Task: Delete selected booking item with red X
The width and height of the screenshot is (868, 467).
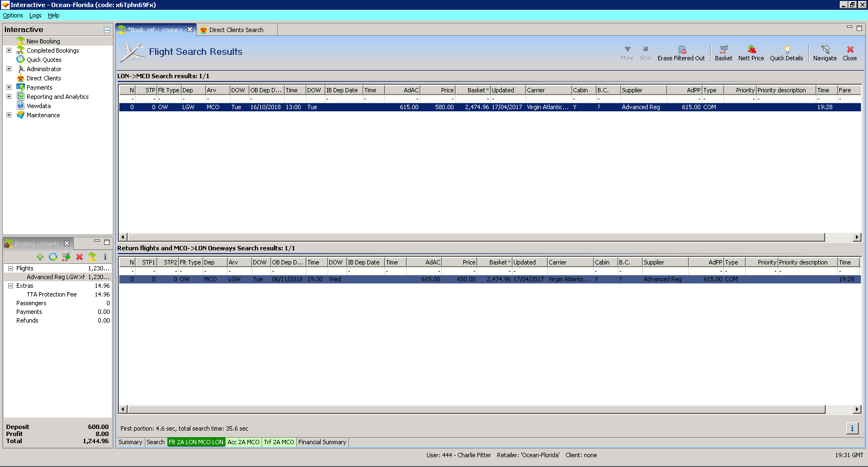Action: pyautogui.click(x=79, y=257)
